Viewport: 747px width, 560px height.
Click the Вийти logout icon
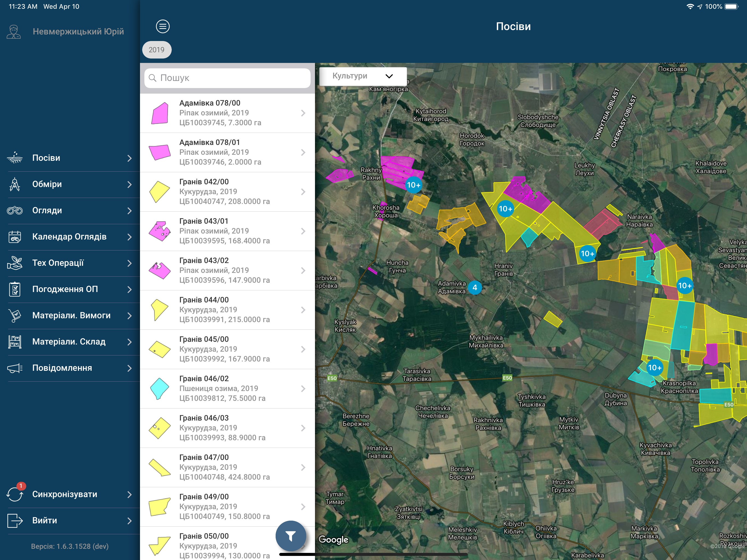tap(14, 520)
